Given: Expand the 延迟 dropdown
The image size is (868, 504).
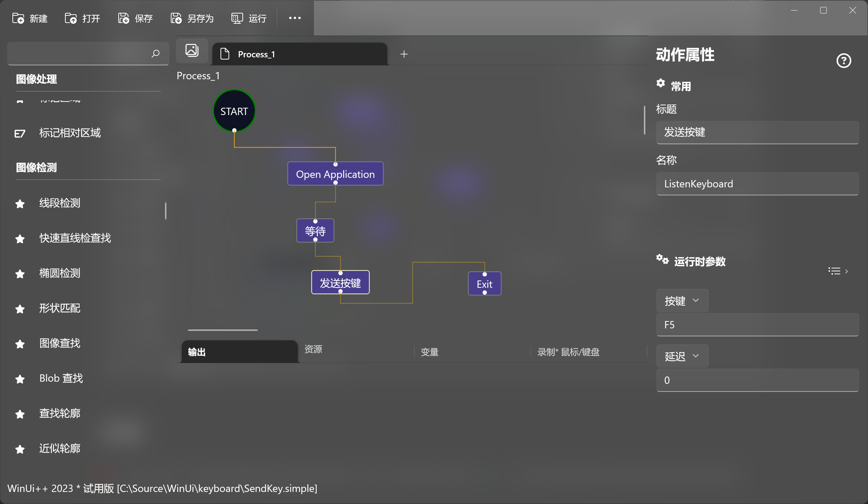Looking at the screenshot, I should [x=682, y=356].
